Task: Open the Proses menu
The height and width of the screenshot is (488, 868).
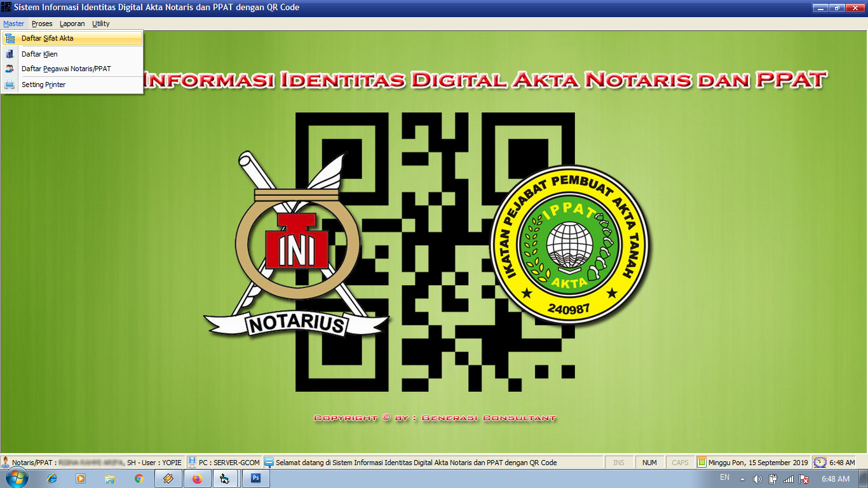Action: pyautogui.click(x=42, y=24)
